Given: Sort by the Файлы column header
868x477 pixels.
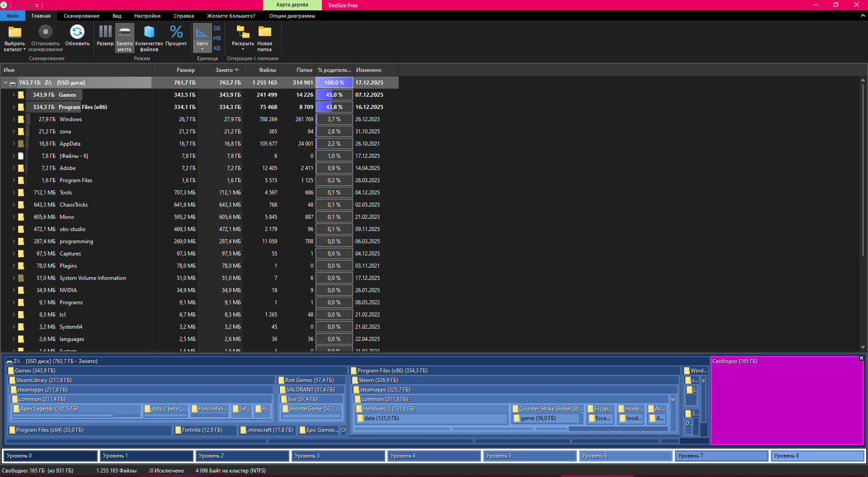Looking at the screenshot, I should 261,70.
